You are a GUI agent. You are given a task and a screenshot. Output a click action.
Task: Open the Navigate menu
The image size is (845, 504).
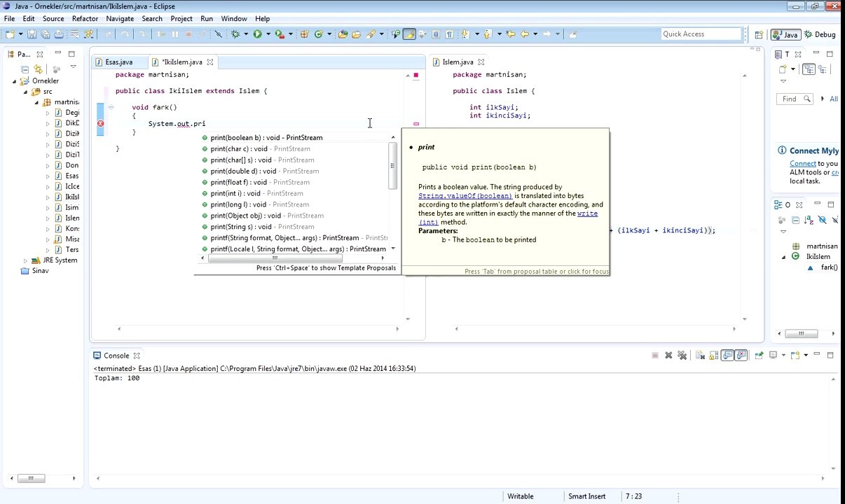[120, 19]
